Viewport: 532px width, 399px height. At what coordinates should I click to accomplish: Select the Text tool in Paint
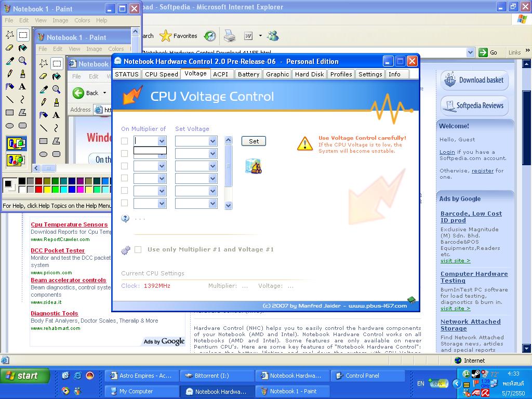click(23, 87)
